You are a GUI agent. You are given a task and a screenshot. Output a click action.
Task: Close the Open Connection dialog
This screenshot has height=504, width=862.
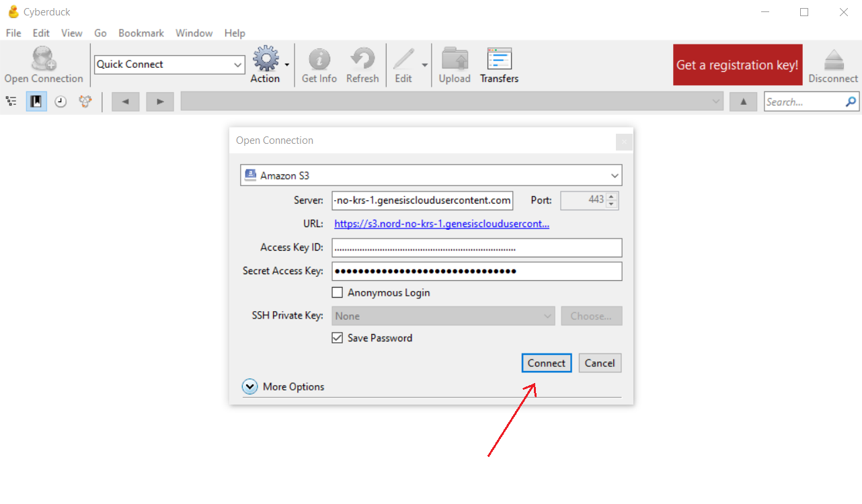[x=624, y=142]
